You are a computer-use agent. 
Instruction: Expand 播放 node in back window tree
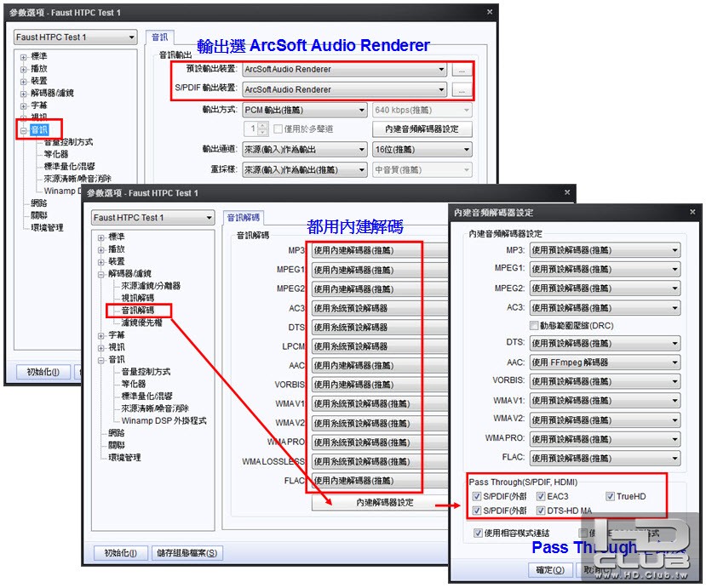(23, 69)
